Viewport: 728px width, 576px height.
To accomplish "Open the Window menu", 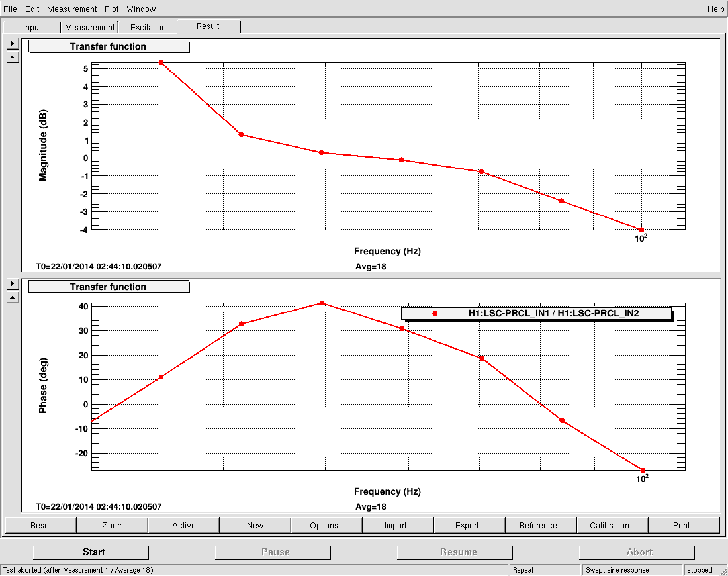I will tap(141, 9).
